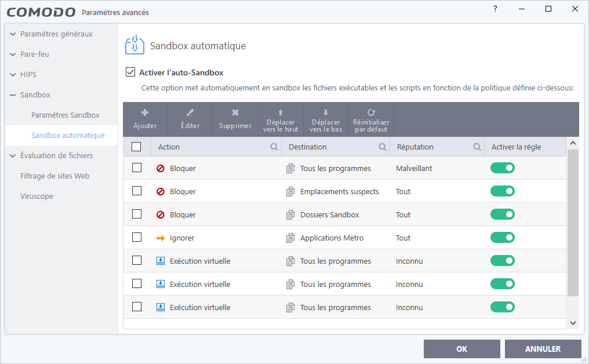Screen dimensions: 589x364
Task: Click Applications Metro destination text
Action: click(332, 238)
